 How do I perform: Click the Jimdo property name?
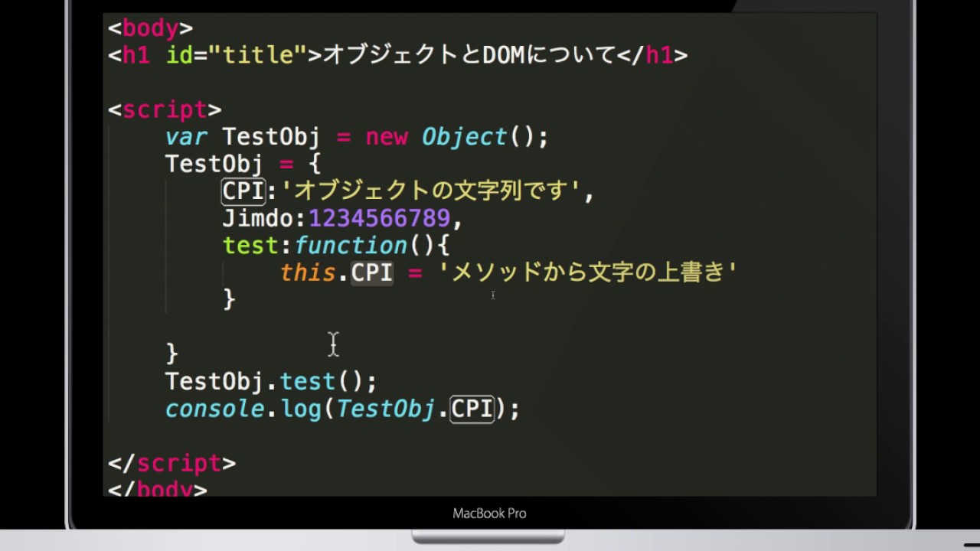(258, 219)
